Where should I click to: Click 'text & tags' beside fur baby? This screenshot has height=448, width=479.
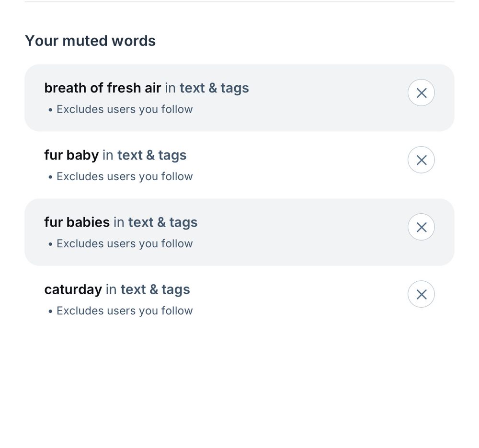pos(152,155)
